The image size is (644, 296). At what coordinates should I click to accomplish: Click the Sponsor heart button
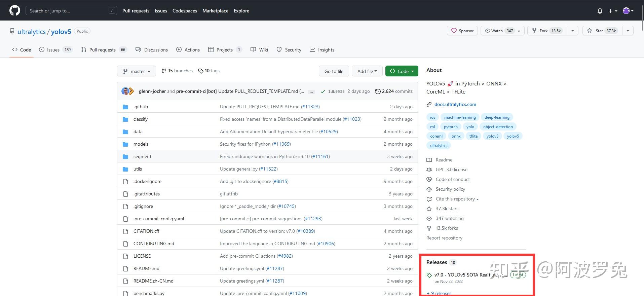point(462,31)
